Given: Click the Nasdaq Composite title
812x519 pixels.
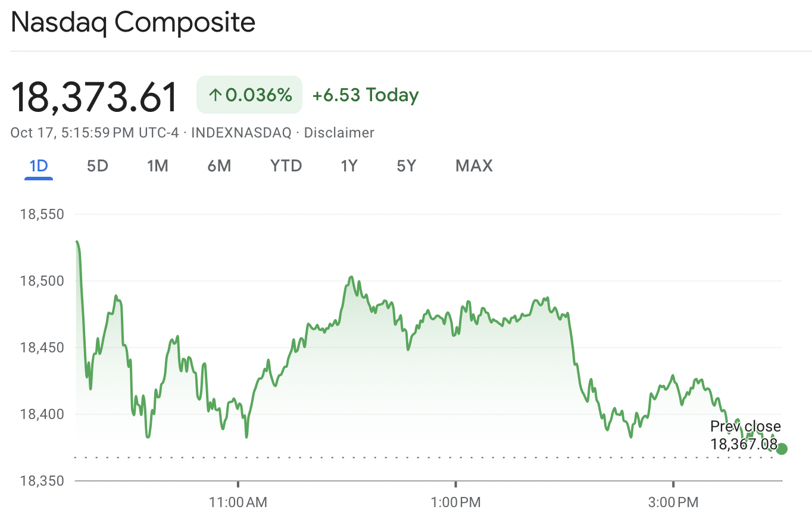Looking at the screenshot, I should pyautogui.click(x=132, y=23).
